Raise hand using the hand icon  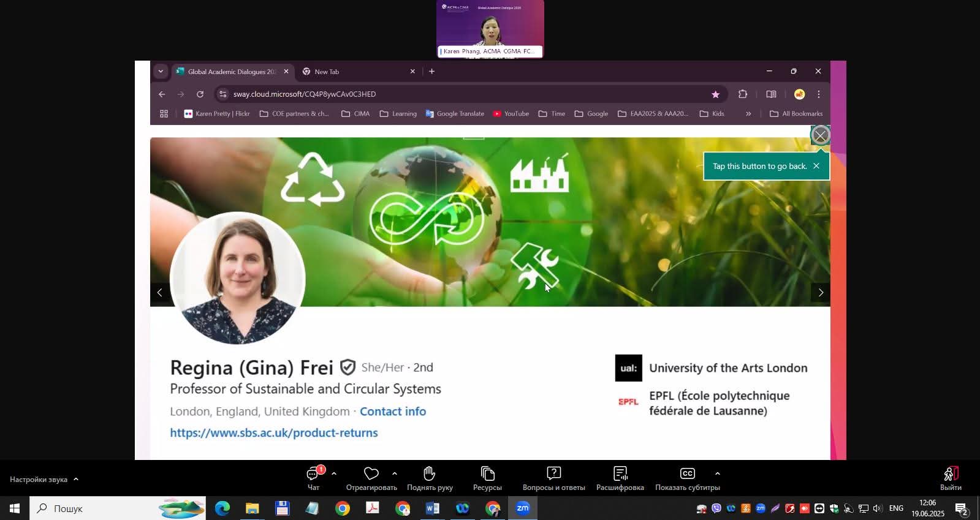tap(429, 474)
